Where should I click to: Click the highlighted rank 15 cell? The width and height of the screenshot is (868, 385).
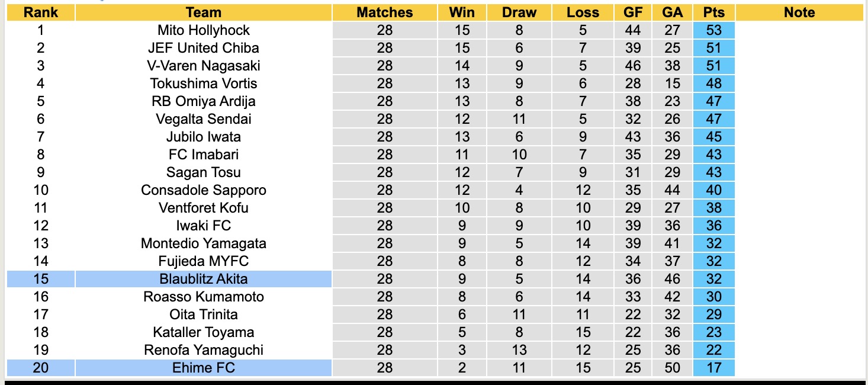(40, 279)
